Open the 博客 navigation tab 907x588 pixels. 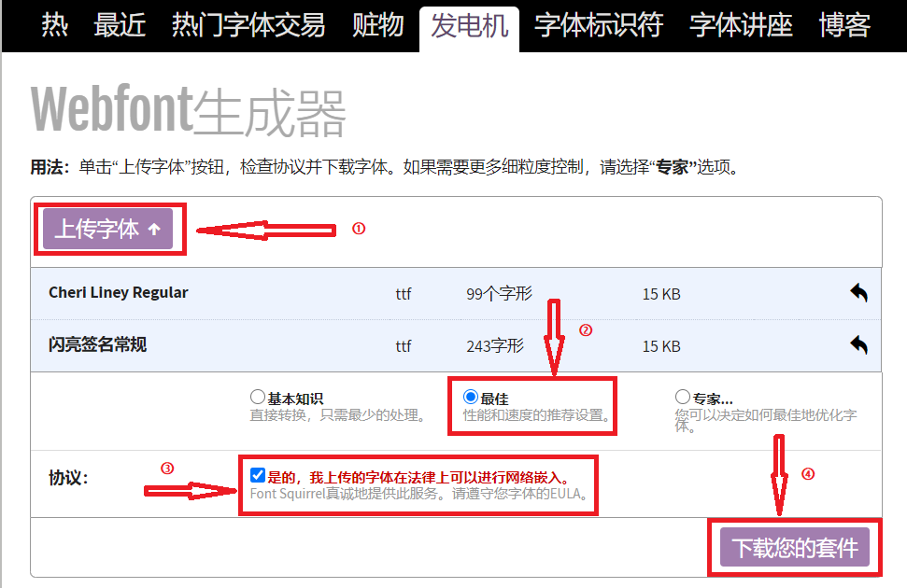[844, 25]
